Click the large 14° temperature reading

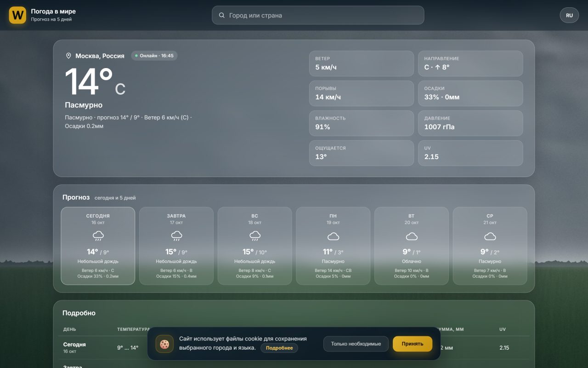[x=89, y=82]
